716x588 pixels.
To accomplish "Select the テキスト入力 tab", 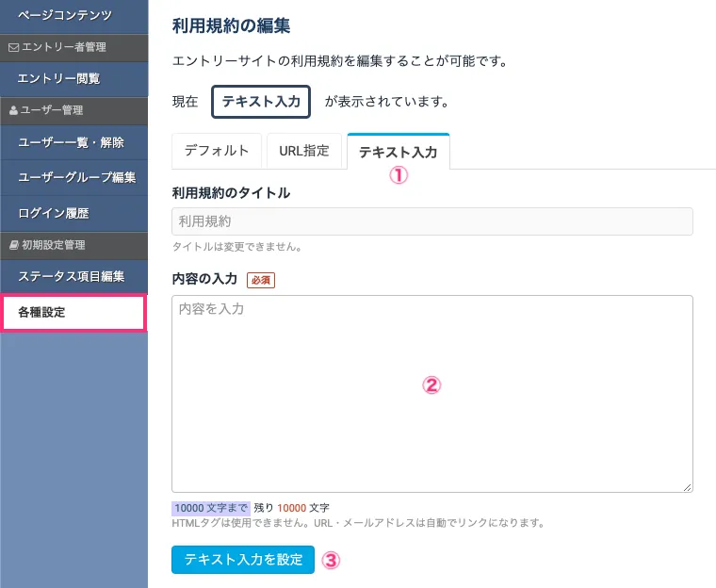I will pos(398,152).
